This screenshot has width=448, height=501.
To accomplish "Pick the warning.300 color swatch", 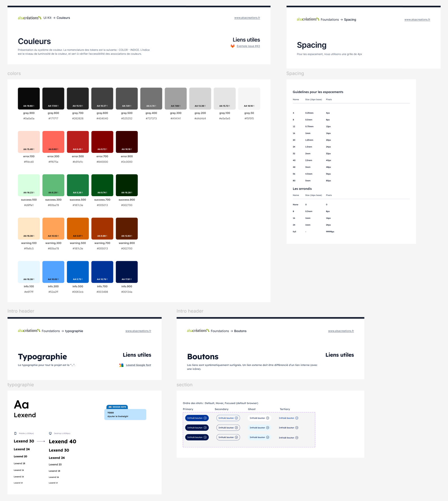I will pyautogui.click(x=53, y=229).
